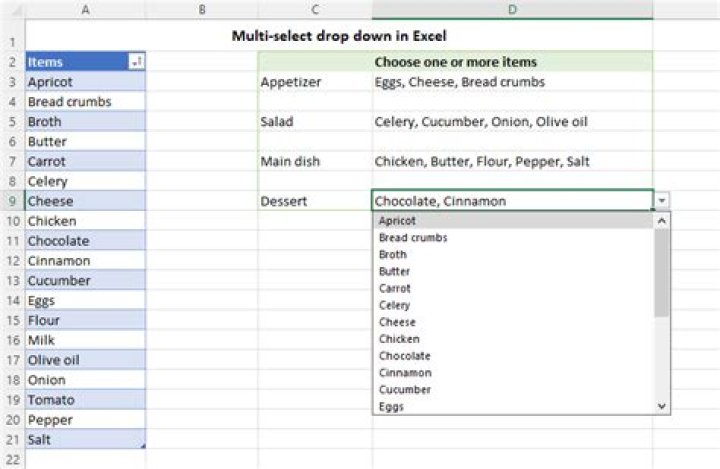720x469 pixels.
Task: Select column D header
Action: 512,10
